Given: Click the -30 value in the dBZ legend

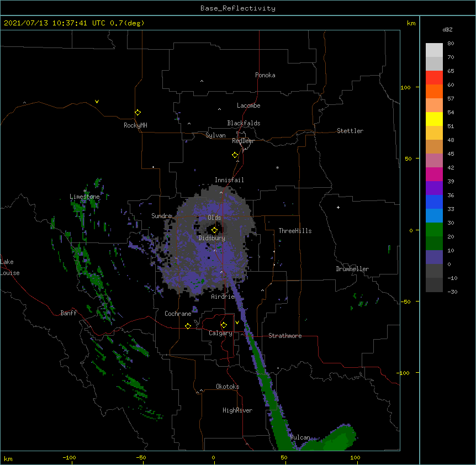Looking at the screenshot, I should (452, 292).
